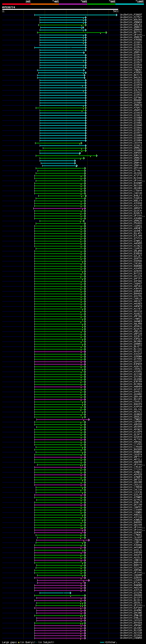Click the purple alignment bar for UniRef100_Q8M1F9
146x644 pixels.
tap(59, 209)
